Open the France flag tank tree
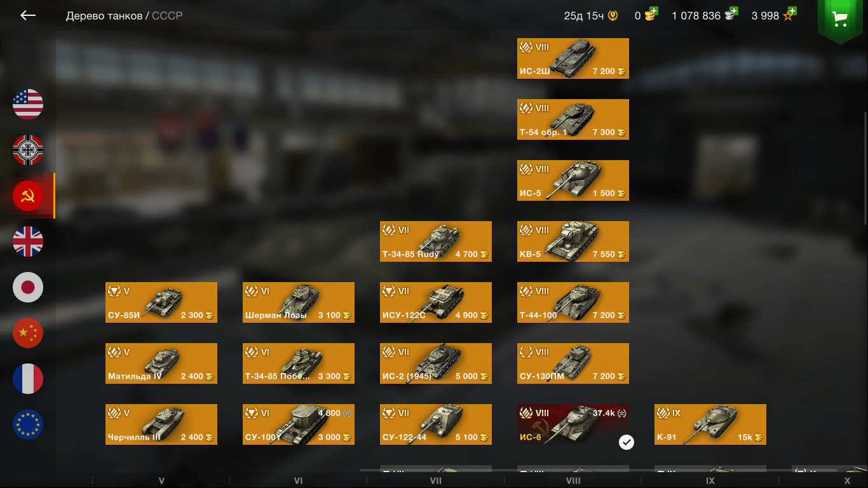 pyautogui.click(x=28, y=379)
